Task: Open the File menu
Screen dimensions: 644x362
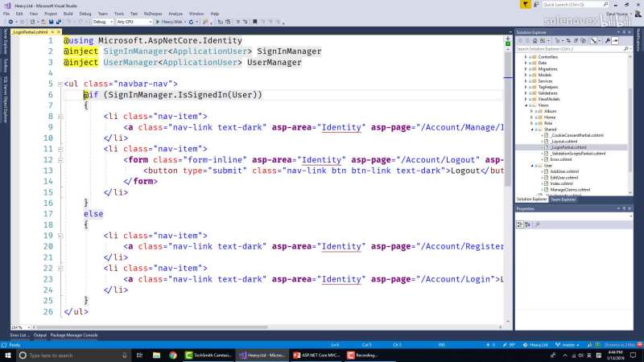Action: coord(6,14)
